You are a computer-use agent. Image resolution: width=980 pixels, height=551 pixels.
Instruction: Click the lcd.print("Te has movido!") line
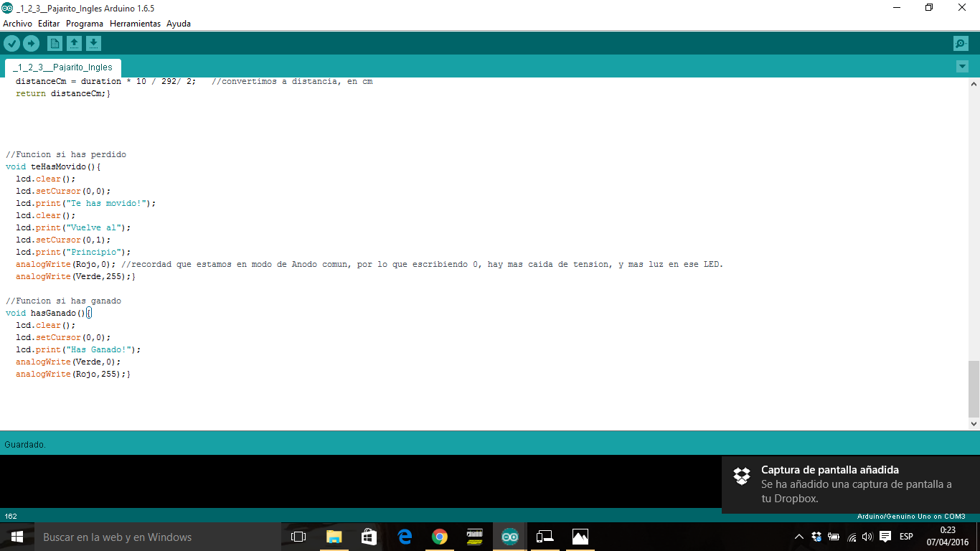click(85, 203)
